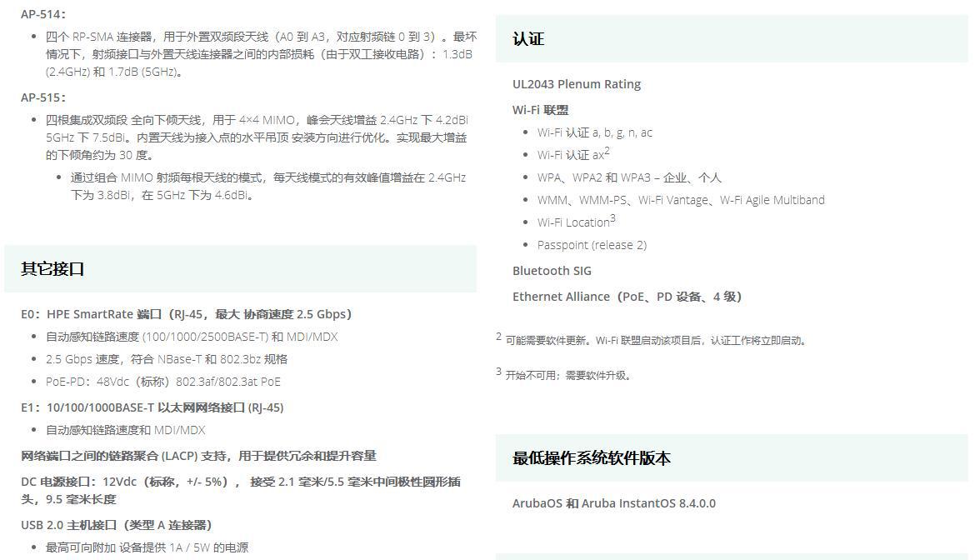Image resolution: width=975 pixels, height=560 pixels.
Task: Click the E0: HPE SmartRate 端口 heading
Action: click(186, 314)
